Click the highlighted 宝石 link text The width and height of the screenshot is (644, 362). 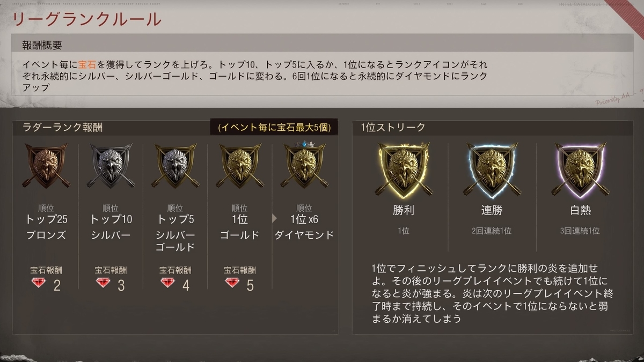pyautogui.click(x=87, y=64)
